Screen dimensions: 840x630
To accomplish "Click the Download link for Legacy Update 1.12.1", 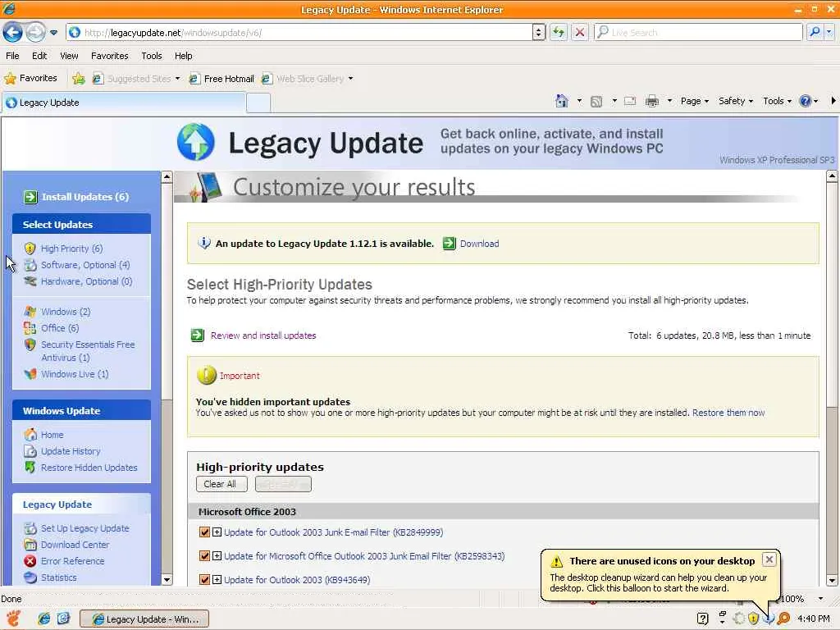I will point(479,243).
